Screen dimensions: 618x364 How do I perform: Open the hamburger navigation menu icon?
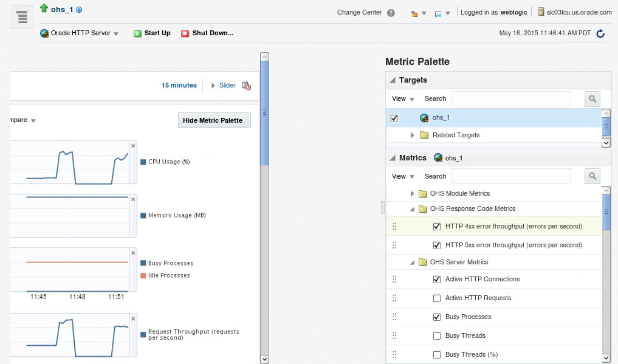(22, 17)
